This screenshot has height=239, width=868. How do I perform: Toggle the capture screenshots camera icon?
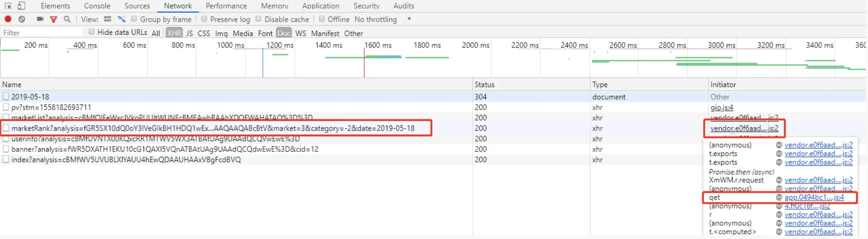coord(40,19)
